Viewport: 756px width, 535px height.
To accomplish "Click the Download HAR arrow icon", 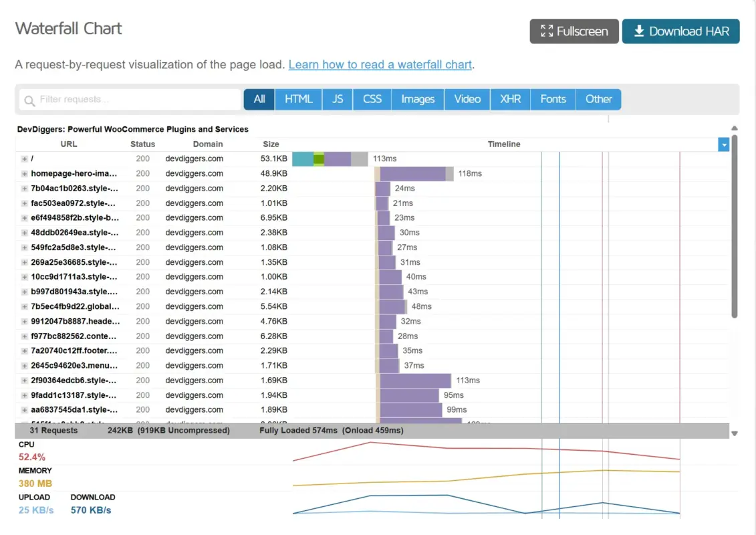I will [639, 31].
